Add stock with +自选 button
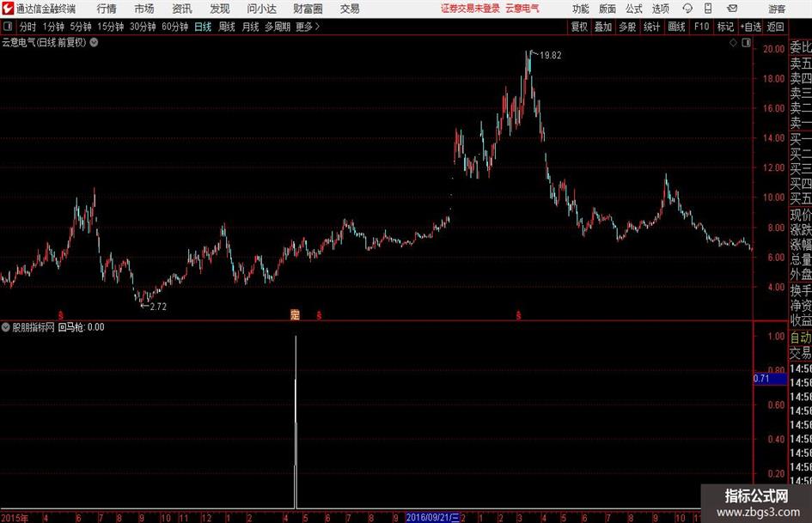Image resolution: width=812 pixels, height=523 pixels. pyautogui.click(x=751, y=27)
